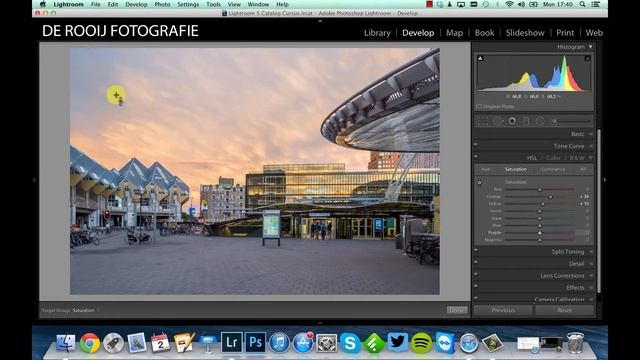Image resolution: width=640 pixels, height=360 pixels.
Task: Open Feedly green icon in Dock
Action: pyautogui.click(x=374, y=343)
